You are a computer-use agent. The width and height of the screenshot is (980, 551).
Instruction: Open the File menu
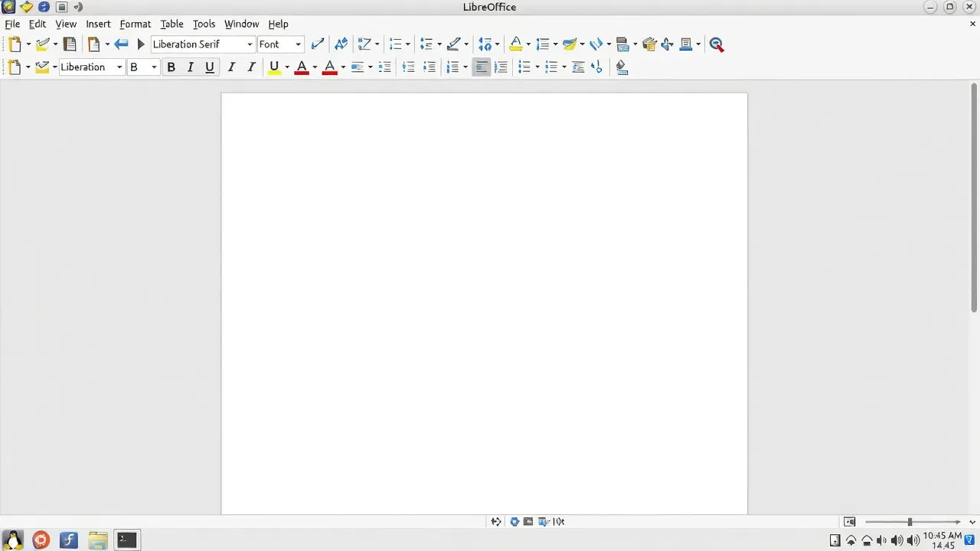pos(12,24)
